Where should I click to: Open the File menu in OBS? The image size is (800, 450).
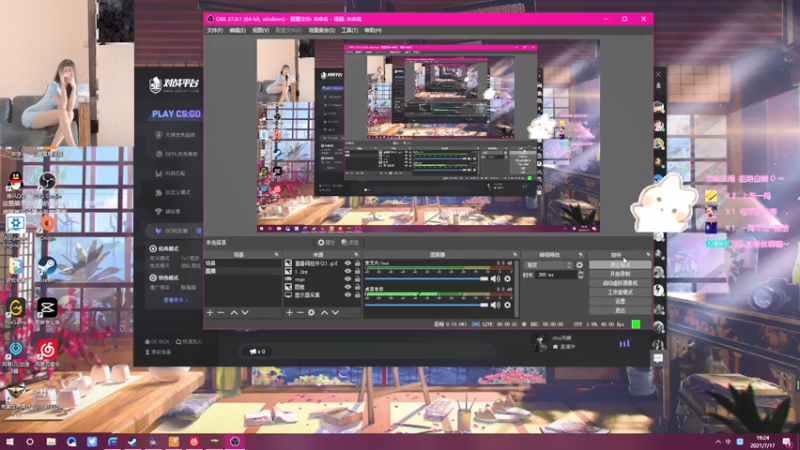coord(215,30)
